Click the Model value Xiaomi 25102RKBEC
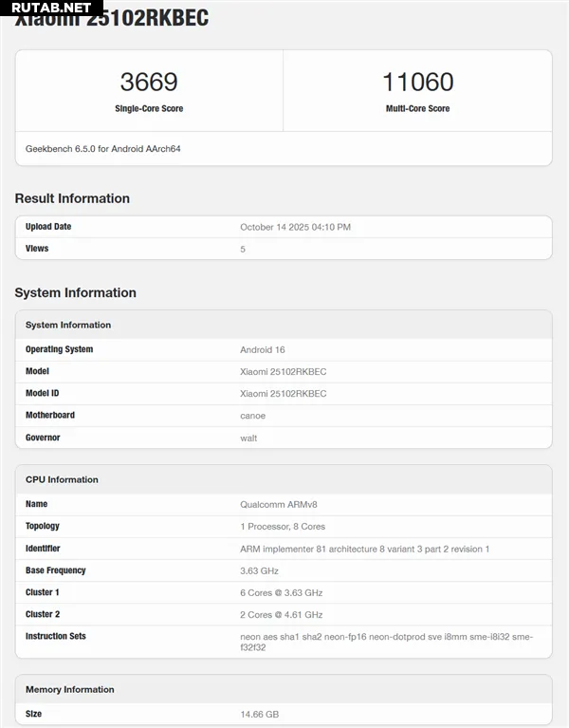Viewport: 569px width, 728px height. point(283,371)
